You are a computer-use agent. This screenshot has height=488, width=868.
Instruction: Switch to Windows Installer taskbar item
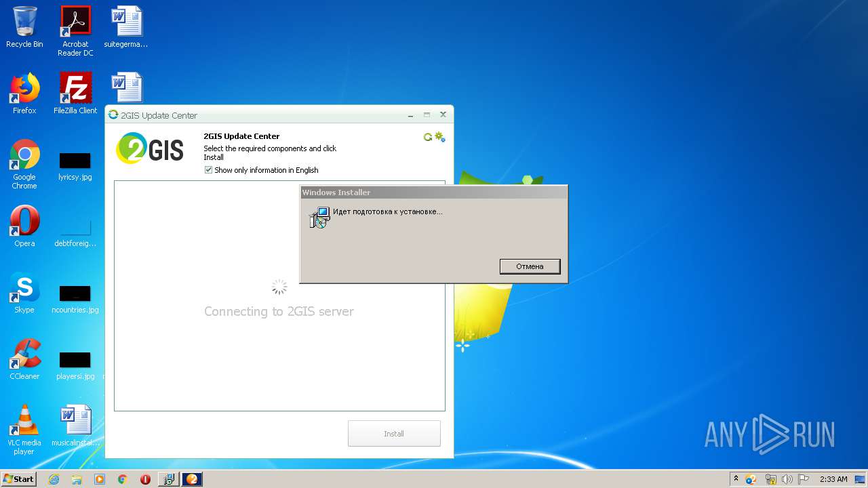pyautogui.click(x=168, y=479)
